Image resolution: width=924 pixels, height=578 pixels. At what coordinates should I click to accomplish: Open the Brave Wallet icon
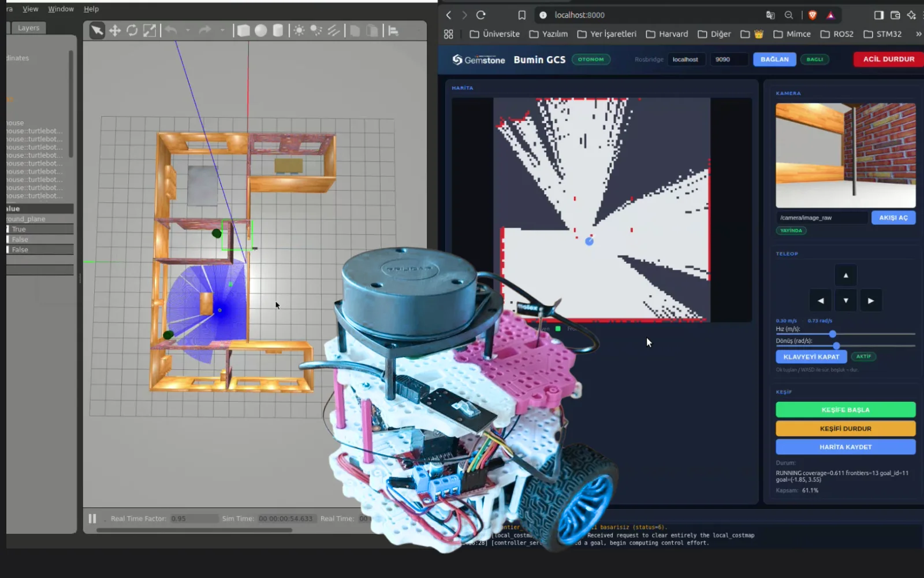895,15
